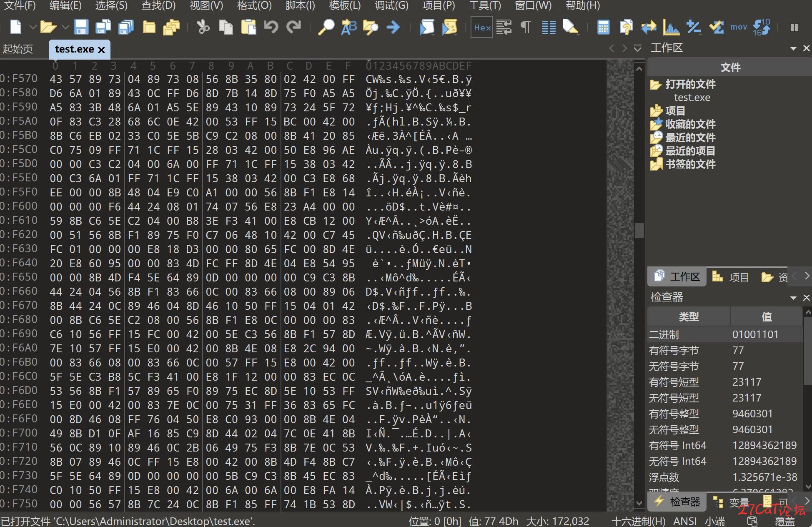Click the 十六进制(H) status bar mode
The width and height of the screenshot is (812, 527).
[x=638, y=521]
